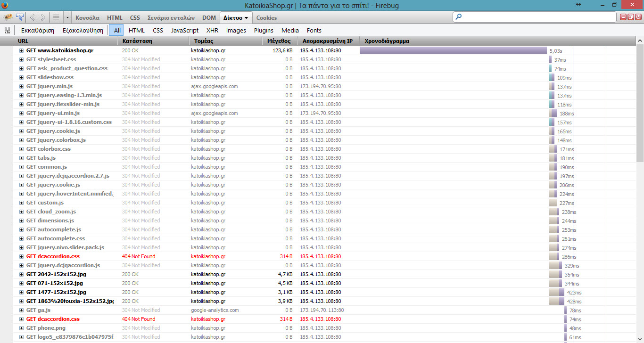Turn off Firebug with red power button
644x343 pixels.
coord(638,17)
